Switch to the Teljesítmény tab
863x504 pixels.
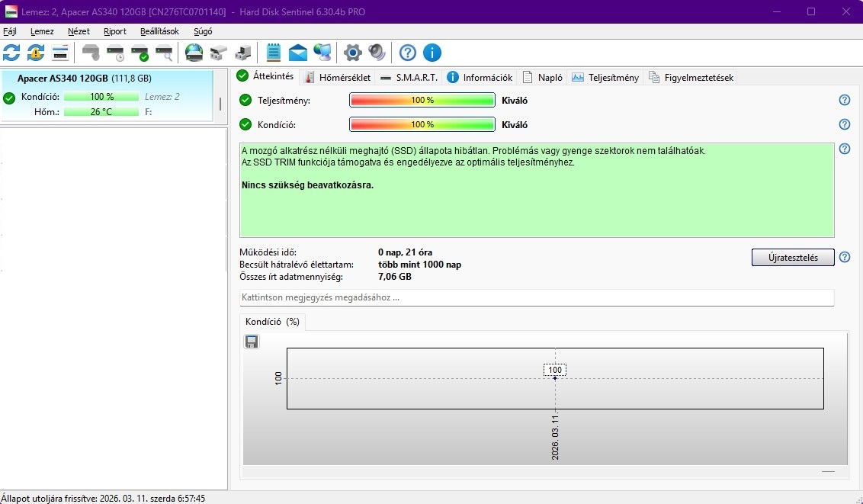tap(605, 78)
